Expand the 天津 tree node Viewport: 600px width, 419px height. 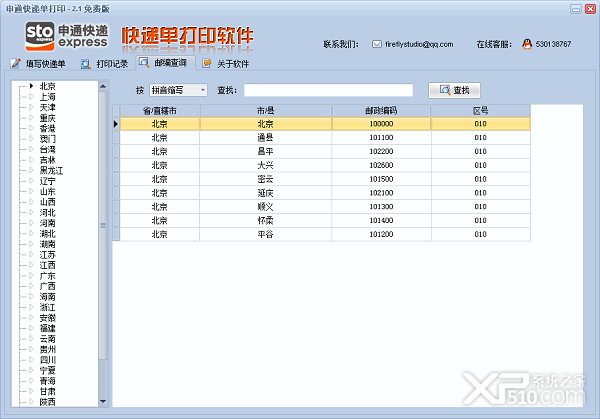[32, 107]
